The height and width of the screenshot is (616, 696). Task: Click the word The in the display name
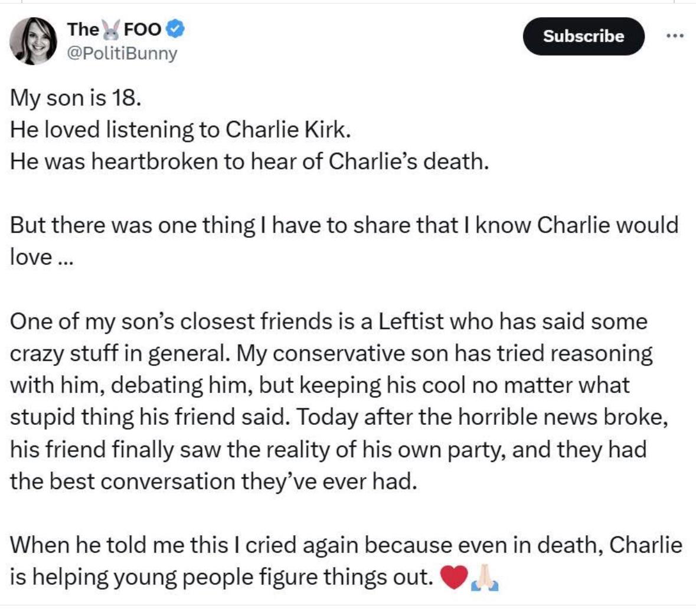[x=83, y=30]
